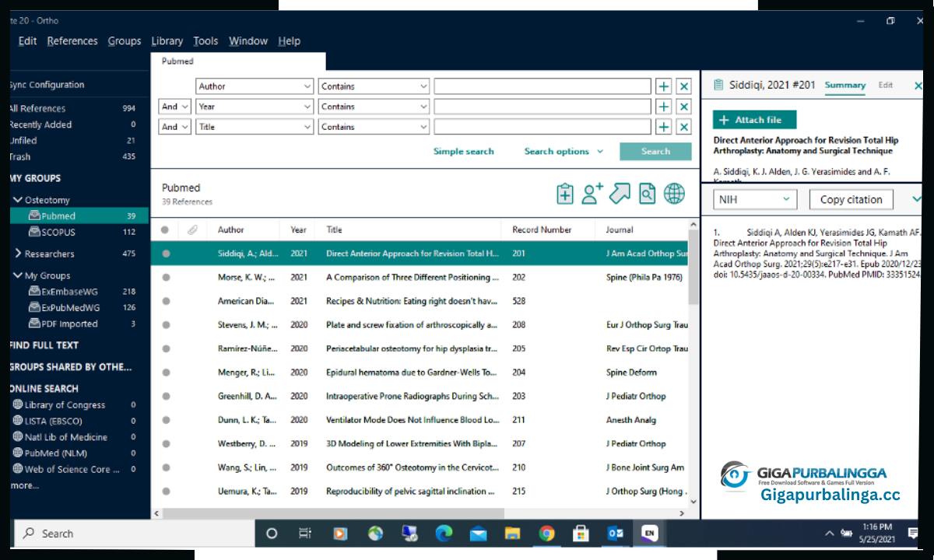Expand the Search options dropdown
This screenshot has height=560, width=934.
tap(564, 152)
